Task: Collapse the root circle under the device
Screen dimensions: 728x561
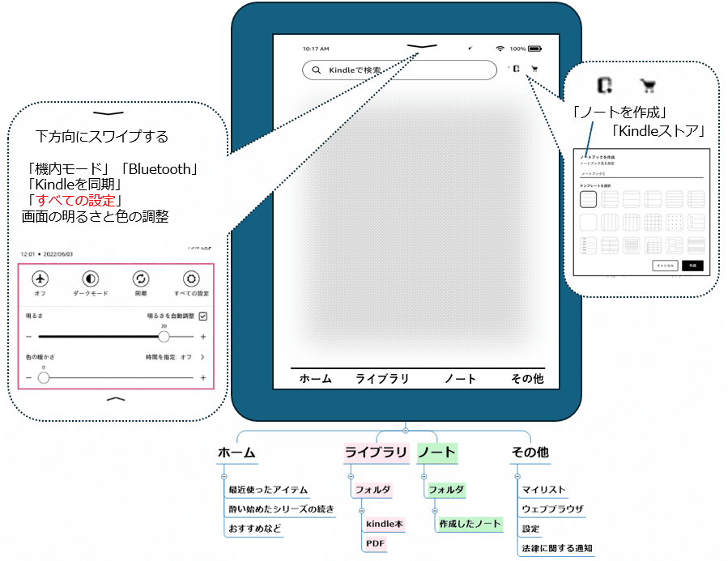Action: pos(406,431)
